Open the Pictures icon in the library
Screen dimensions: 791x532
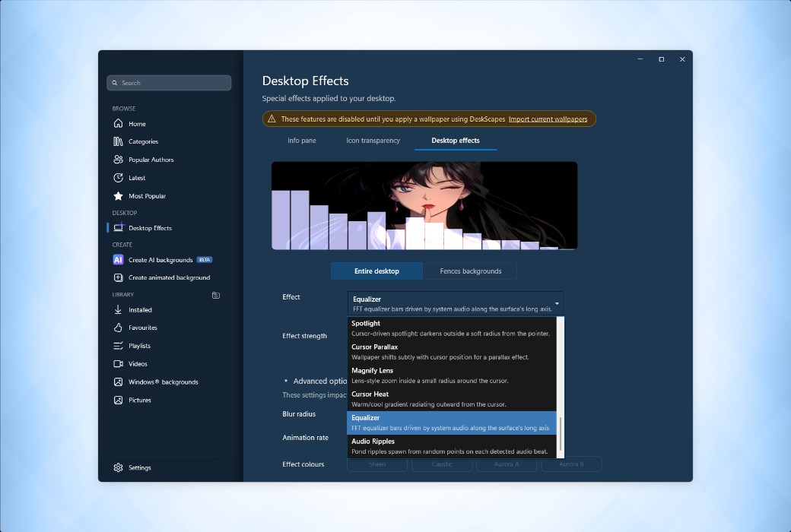(118, 400)
